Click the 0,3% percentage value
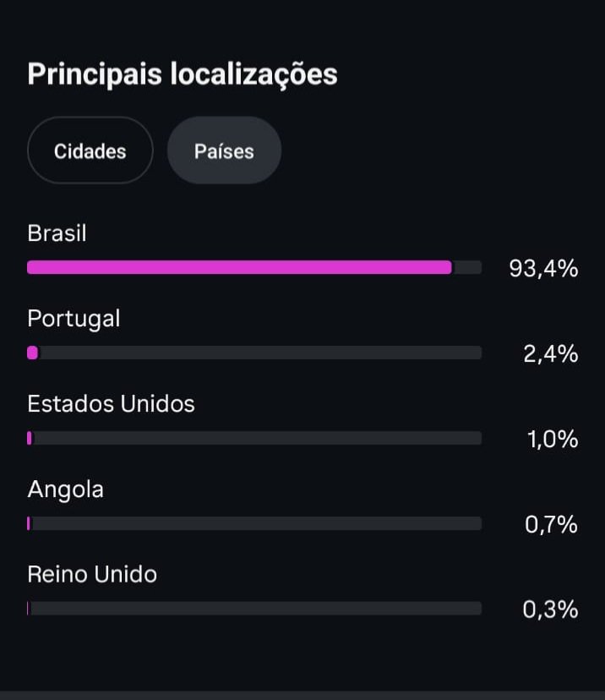The image size is (605, 700). point(550,609)
